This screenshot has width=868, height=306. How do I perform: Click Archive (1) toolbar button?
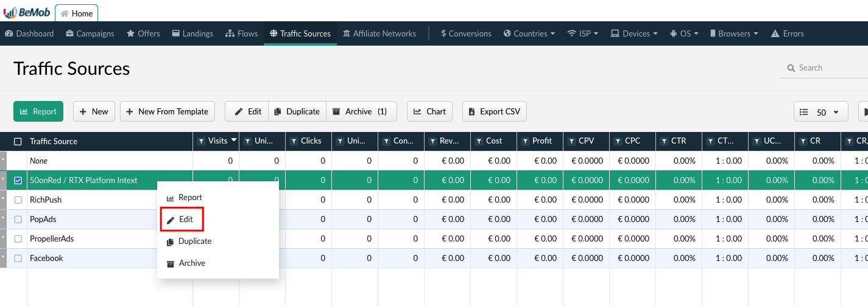click(362, 111)
